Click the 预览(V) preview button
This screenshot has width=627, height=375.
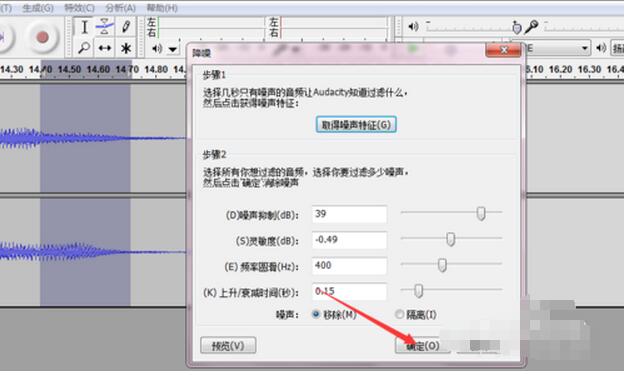[228, 346]
